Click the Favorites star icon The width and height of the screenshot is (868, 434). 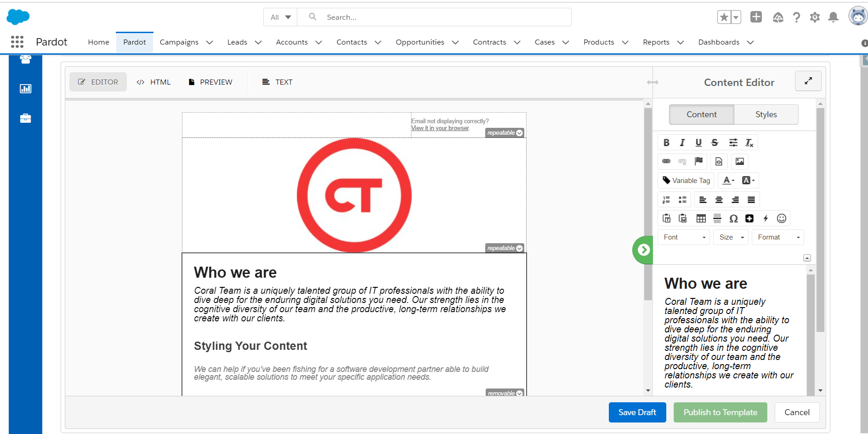pyautogui.click(x=724, y=17)
